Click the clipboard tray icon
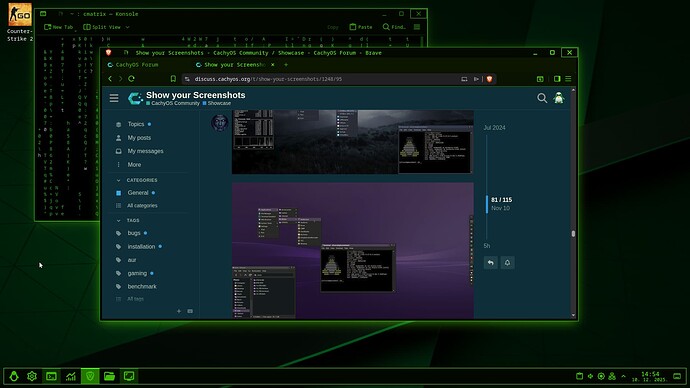This screenshot has width=690, height=388. pyautogui.click(x=580, y=376)
